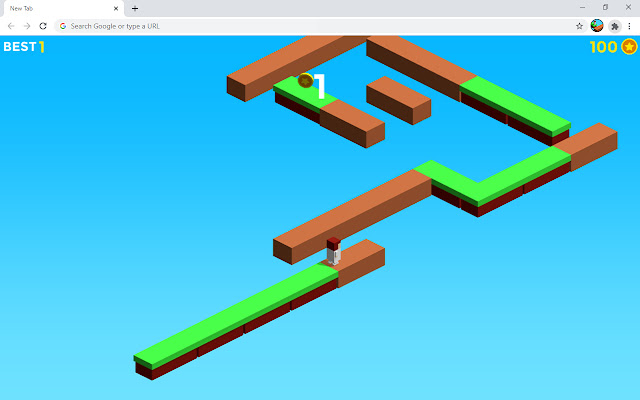The height and width of the screenshot is (400, 640).
Task: Select the New Tab tab
Action: [x=62, y=8]
